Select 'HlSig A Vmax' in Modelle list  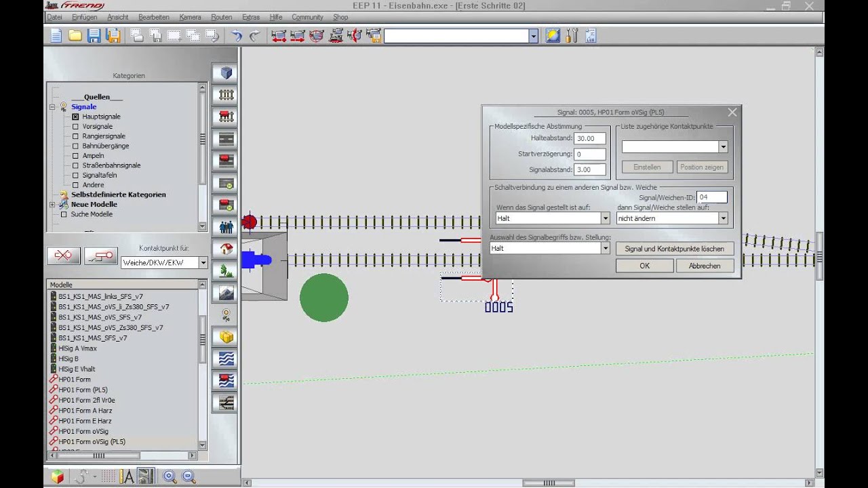tap(77, 348)
